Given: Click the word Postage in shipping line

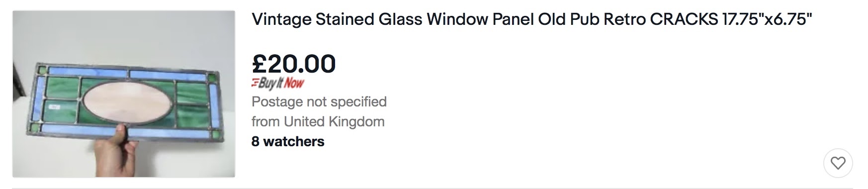Looking at the screenshot, I should point(277,101).
